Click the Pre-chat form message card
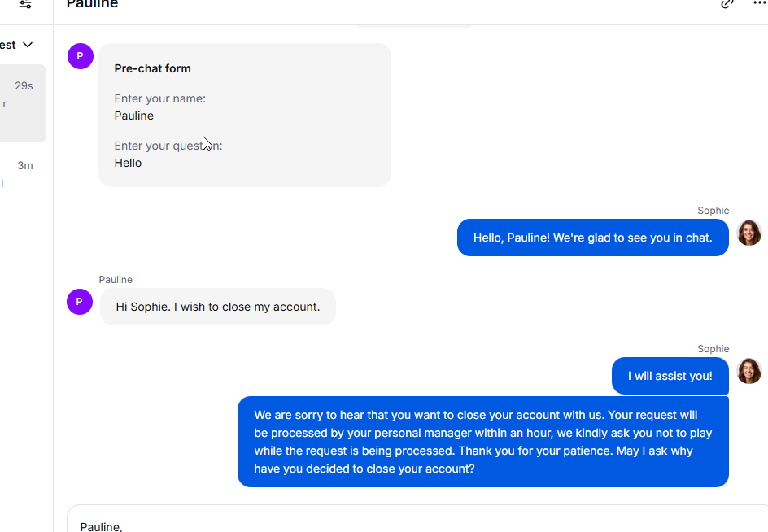Screen dimensions: 768x532 pos(244,115)
